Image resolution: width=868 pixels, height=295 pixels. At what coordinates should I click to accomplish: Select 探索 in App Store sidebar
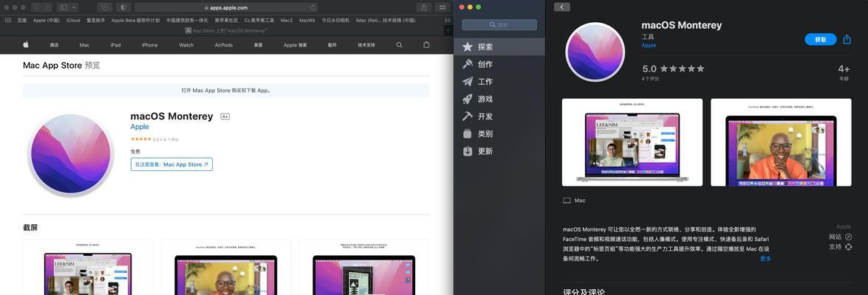(499, 47)
